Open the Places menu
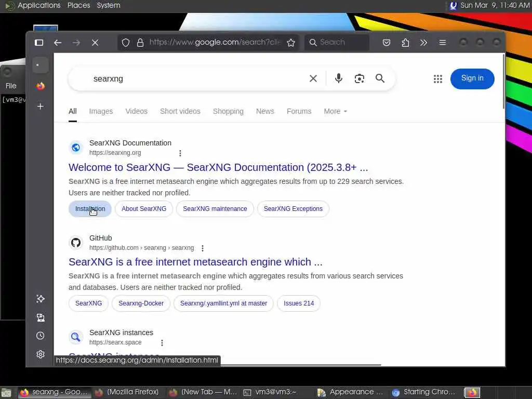Image resolution: width=532 pixels, height=399 pixels. [x=79, y=5]
